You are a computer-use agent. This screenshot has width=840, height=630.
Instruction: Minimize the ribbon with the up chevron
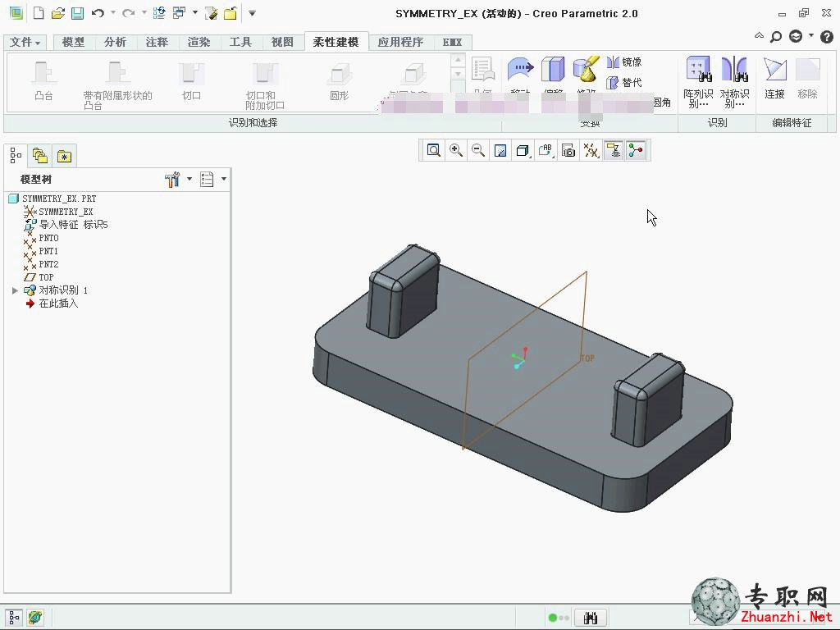(x=759, y=36)
